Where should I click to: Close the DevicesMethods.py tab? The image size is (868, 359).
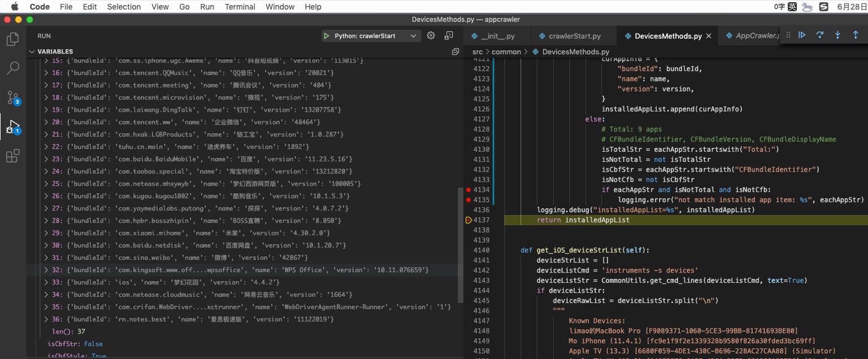[709, 36]
